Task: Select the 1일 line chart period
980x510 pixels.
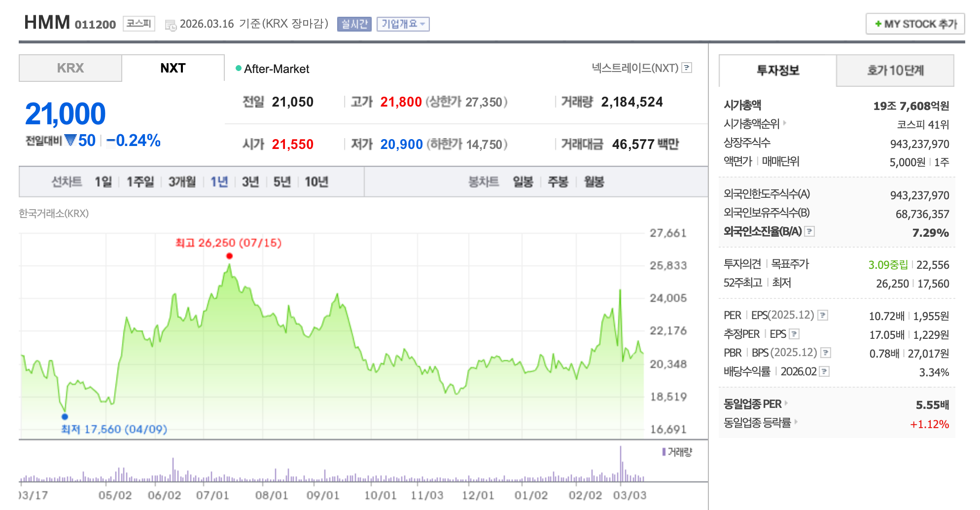Action: point(104,182)
